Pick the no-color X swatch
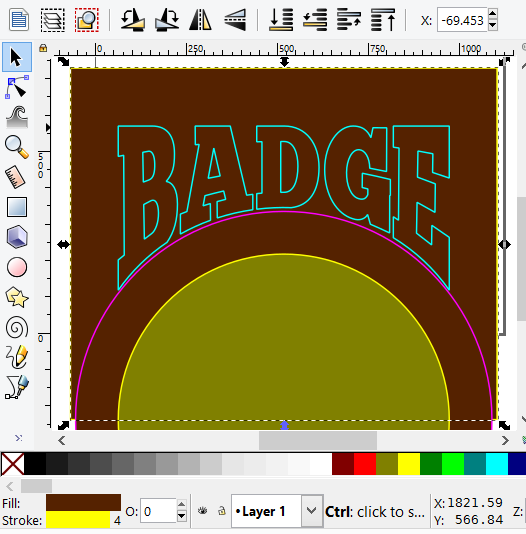Viewport: 526px width, 534px height. 13,464
